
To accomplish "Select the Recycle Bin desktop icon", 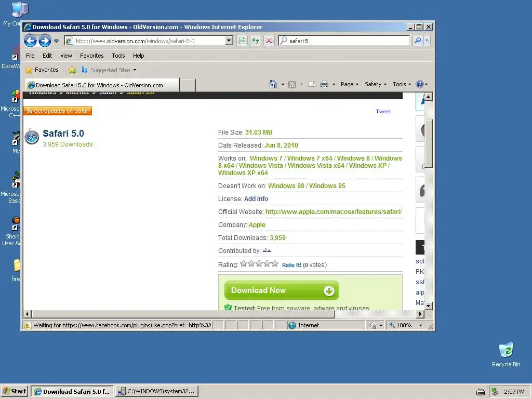I will [x=506, y=354].
